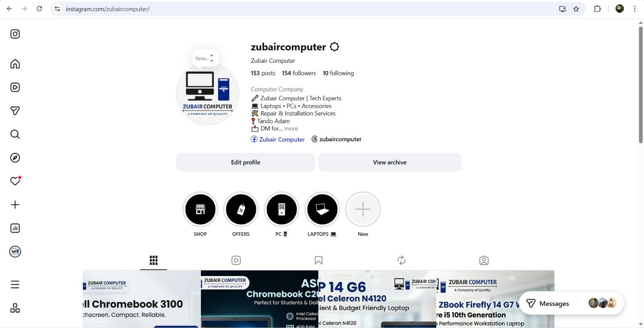Image resolution: width=644 pixels, height=328 pixels.
Task: Open the 'Also from Meta' grid icon
Action: click(x=15, y=308)
